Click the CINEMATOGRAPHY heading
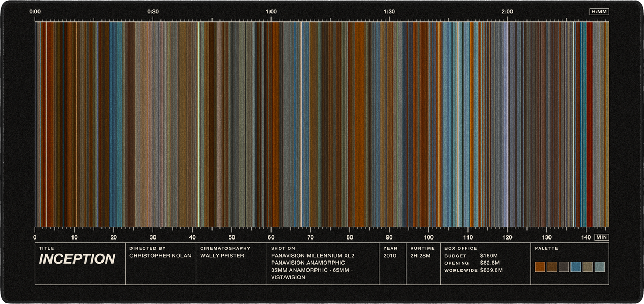The width and height of the screenshot is (644, 304). (x=225, y=248)
